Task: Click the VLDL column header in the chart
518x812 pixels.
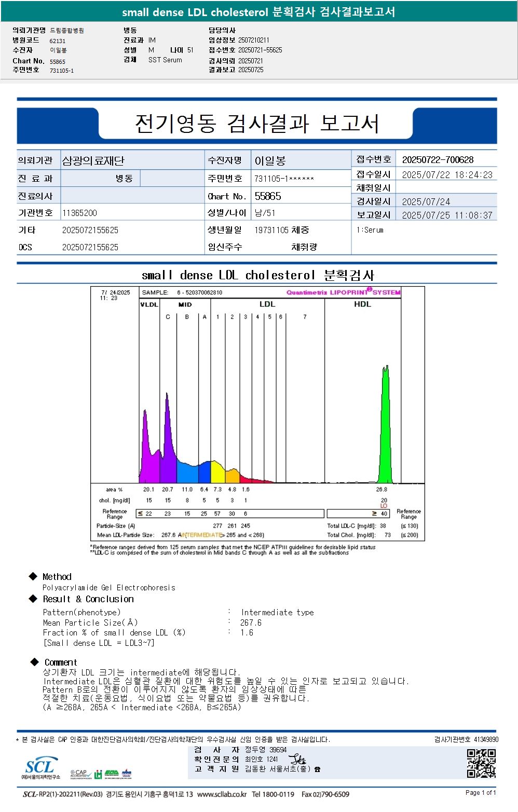Action: 149,304
